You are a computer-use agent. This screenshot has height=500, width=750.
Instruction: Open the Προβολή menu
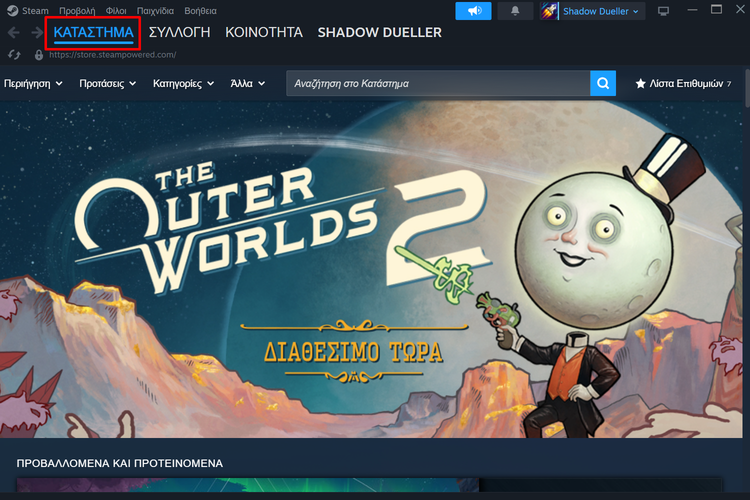[x=77, y=11]
